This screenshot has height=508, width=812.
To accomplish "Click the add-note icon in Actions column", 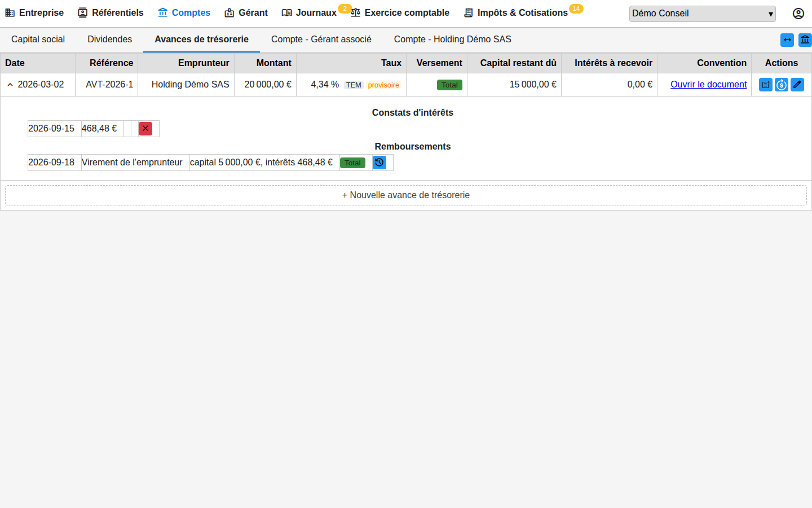I will (x=766, y=85).
